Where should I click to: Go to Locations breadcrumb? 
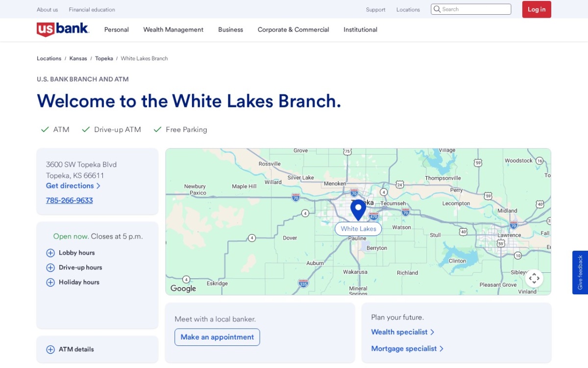point(49,58)
